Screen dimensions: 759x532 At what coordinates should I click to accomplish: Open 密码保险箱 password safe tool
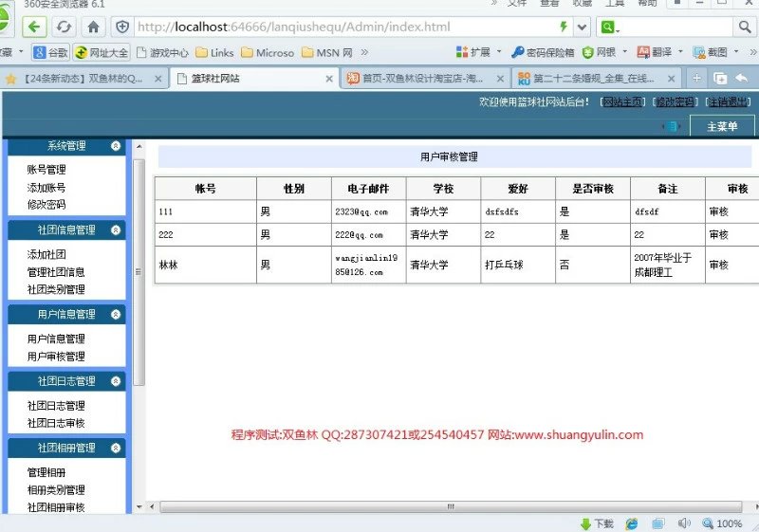(543, 52)
